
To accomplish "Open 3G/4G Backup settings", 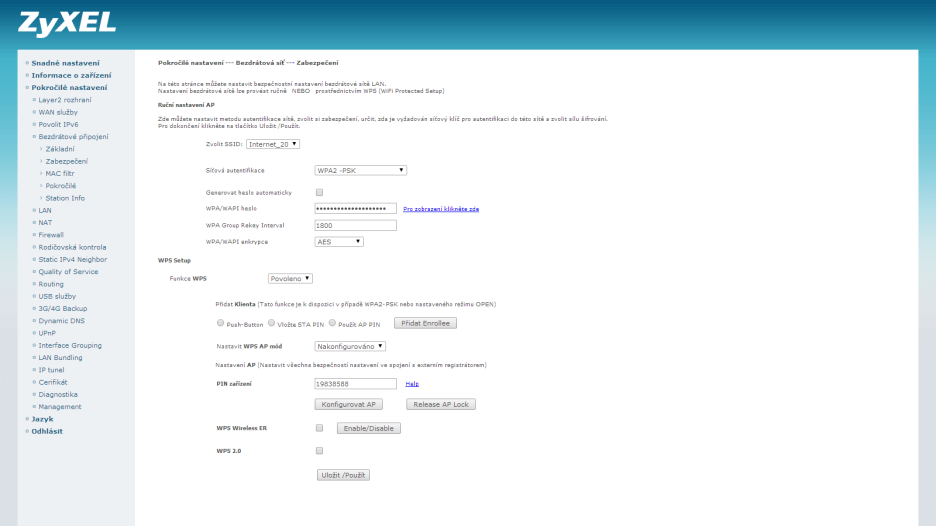I will click(x=63, y=308).
